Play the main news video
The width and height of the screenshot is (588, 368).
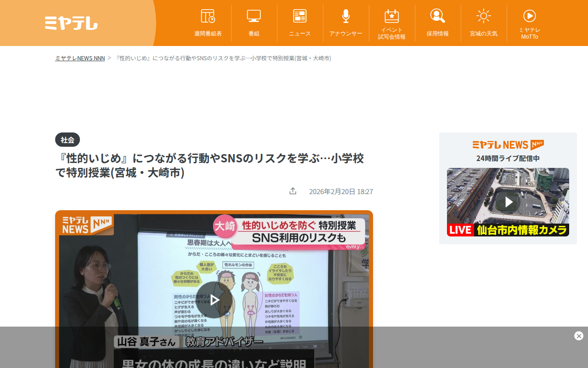(x=214, y=300)
